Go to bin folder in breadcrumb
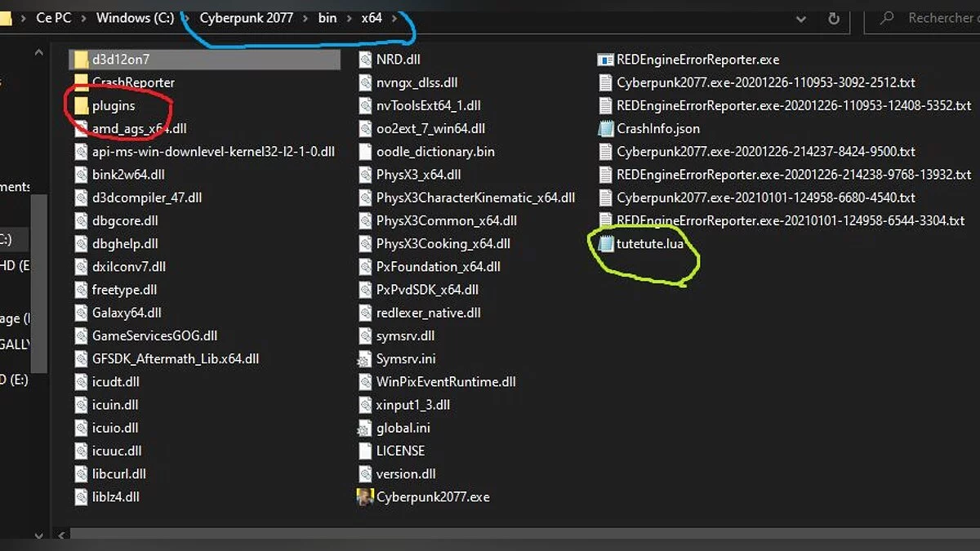Viewport: 980px width, 551px height. click(327, 18)
